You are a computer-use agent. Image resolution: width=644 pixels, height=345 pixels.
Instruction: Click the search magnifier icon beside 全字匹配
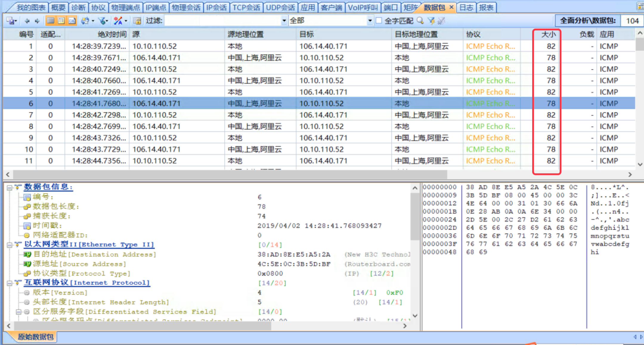[420, 21]
